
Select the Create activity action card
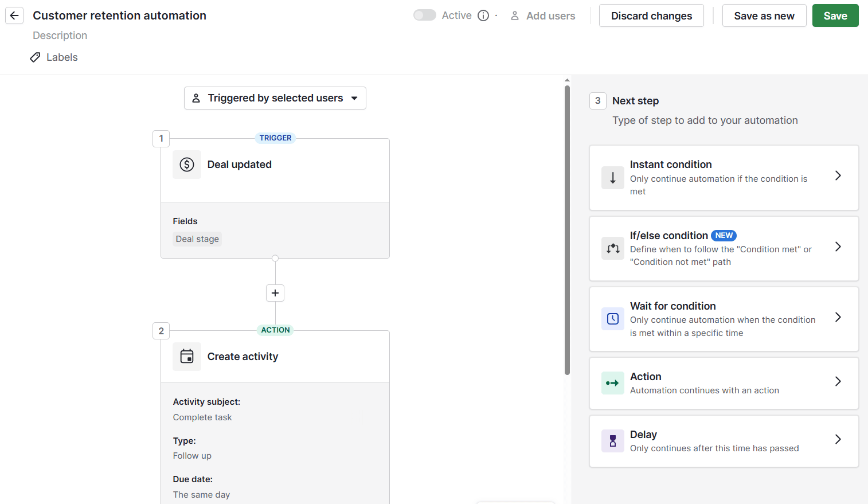click(275, 417)
